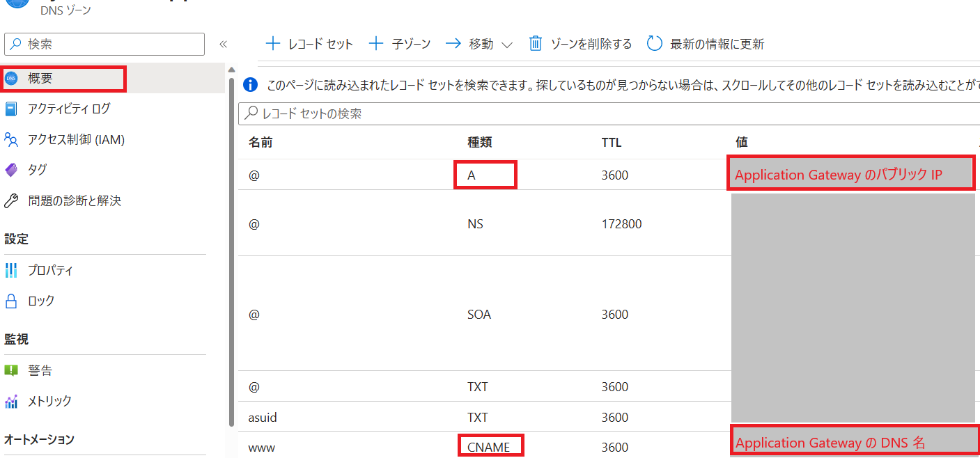Click the DNS zone info banner icon

pos(250,85)
